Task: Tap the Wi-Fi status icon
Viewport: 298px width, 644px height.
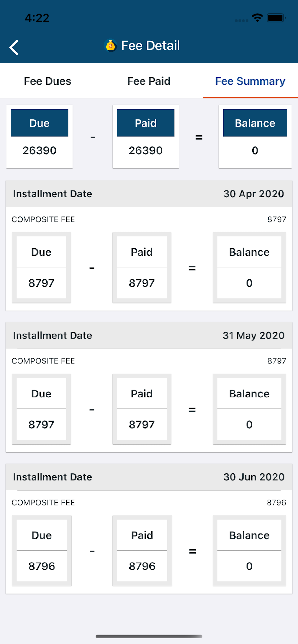Action: pos(257,18)
